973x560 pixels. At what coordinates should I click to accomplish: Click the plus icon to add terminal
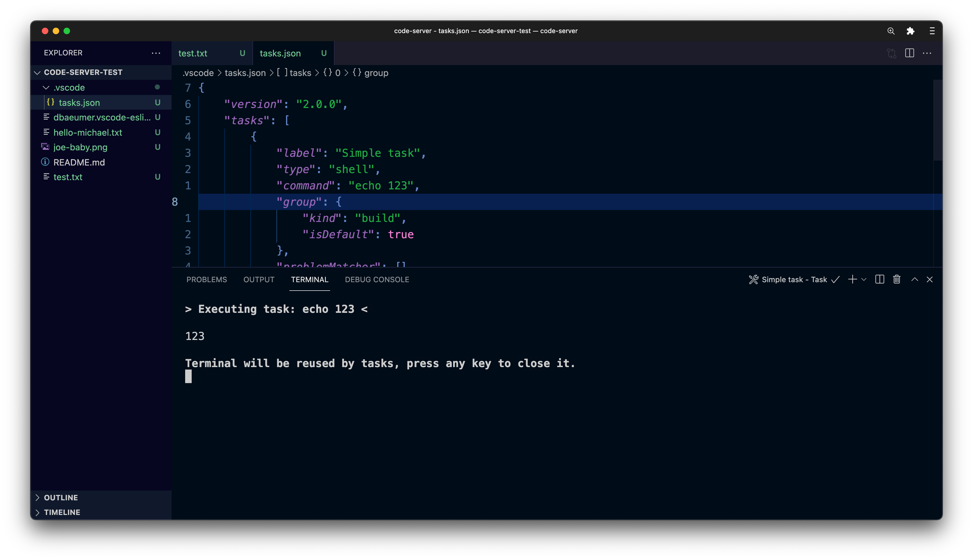[852, 280]
